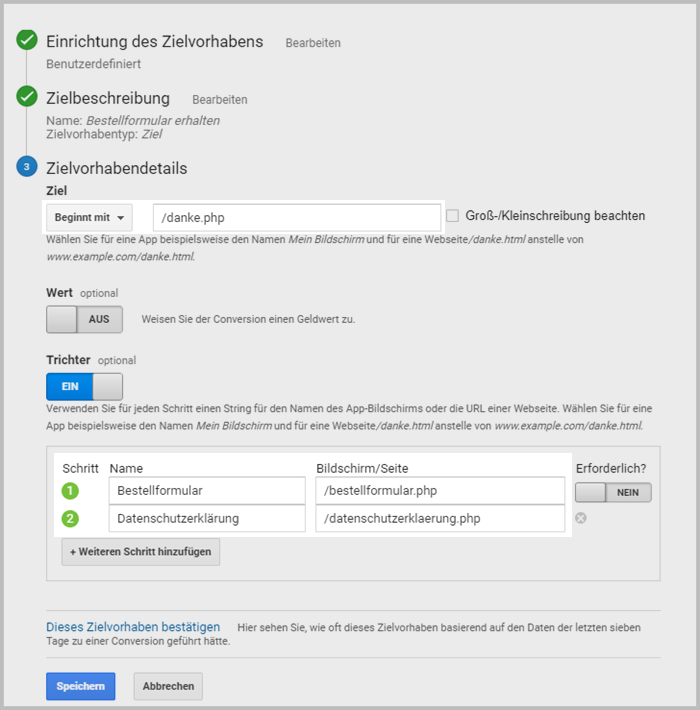Click Dieses Zielvorhaben bestätigen link
The image size is (700, 710).
(133, 627)
